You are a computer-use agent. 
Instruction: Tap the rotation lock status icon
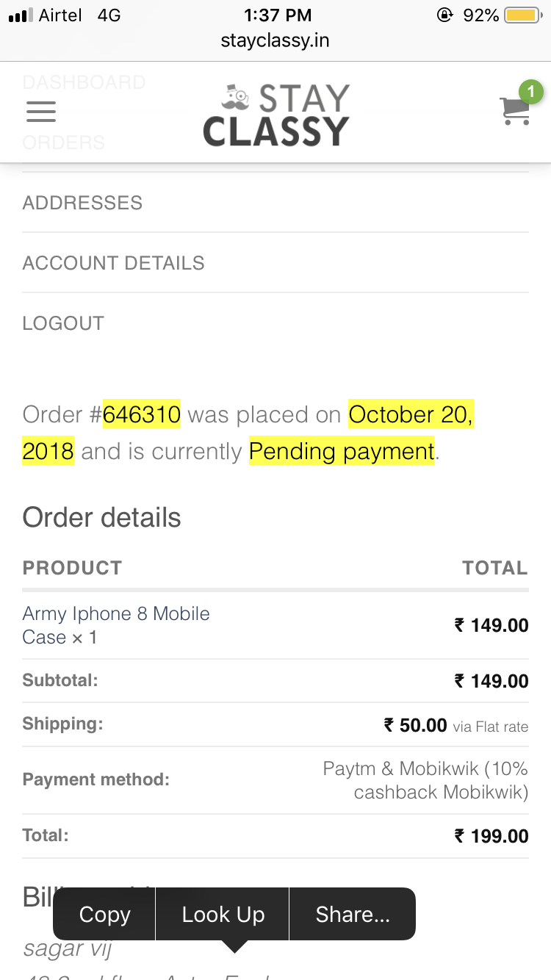pos(444,15)
